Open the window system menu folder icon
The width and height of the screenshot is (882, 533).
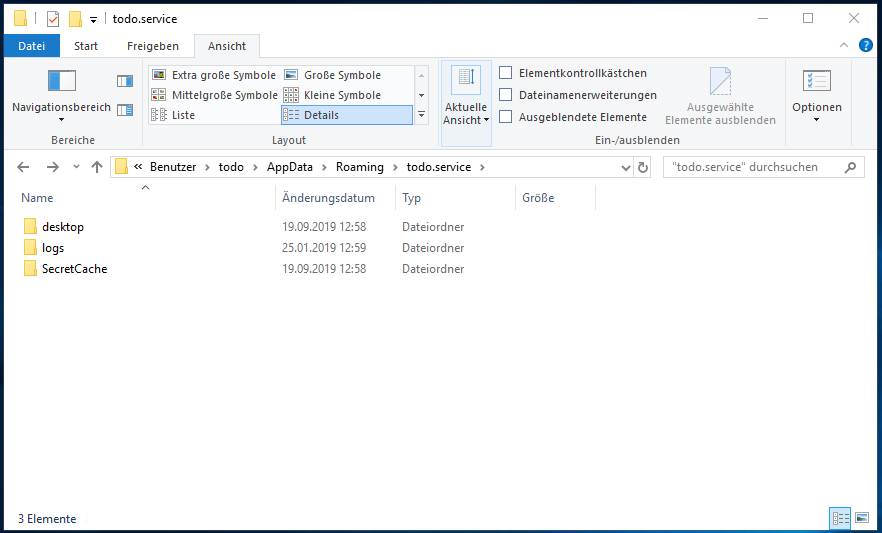(x=20, y=19)
